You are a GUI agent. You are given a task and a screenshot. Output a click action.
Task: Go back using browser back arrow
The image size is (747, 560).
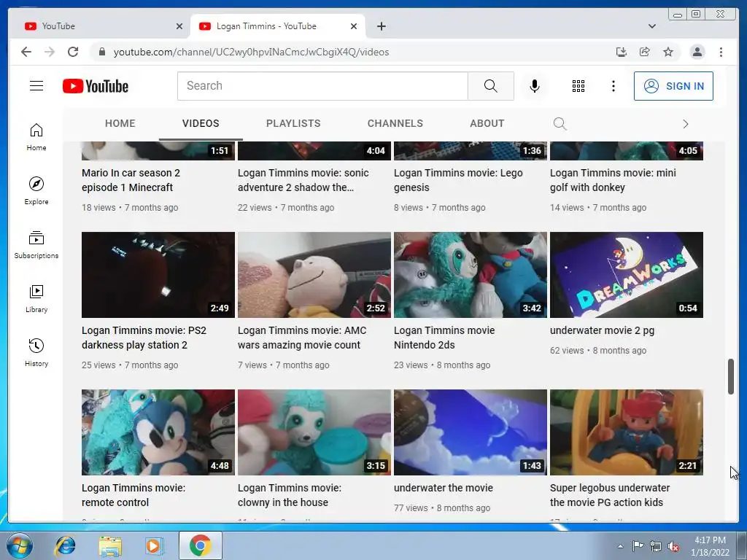[x=26, y=52]
